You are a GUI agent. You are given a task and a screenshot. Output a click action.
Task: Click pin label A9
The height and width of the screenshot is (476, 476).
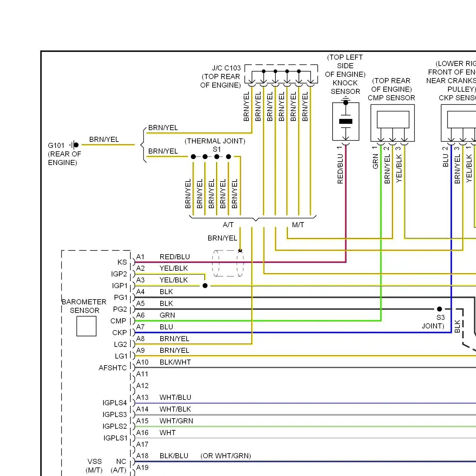pos(140,351)
